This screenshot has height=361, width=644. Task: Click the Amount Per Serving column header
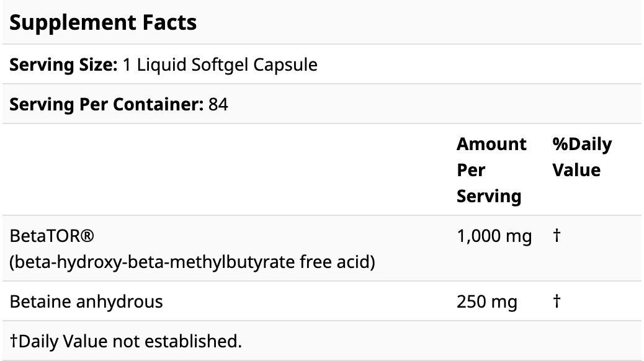click(490, 170)
